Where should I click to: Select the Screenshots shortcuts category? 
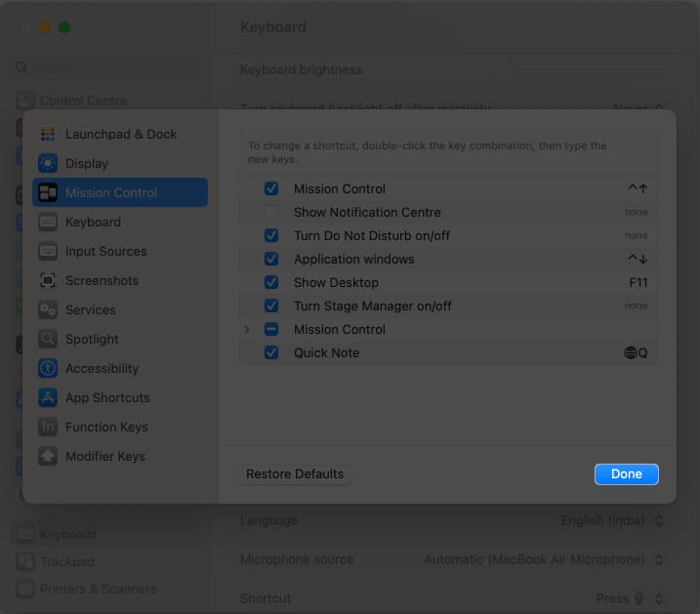(x=120, y=281)
